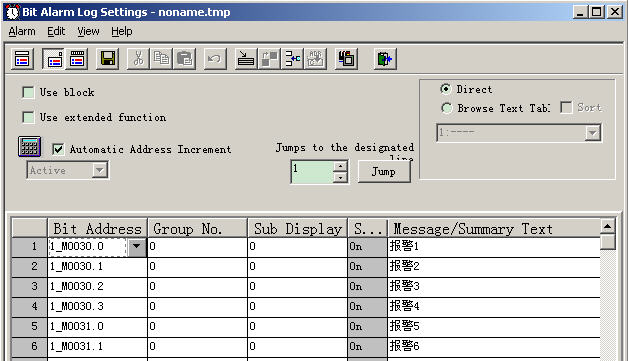
Task: Select the pressed bit alarm view icon
Action: pyautogui.click(x=54, y=59)
